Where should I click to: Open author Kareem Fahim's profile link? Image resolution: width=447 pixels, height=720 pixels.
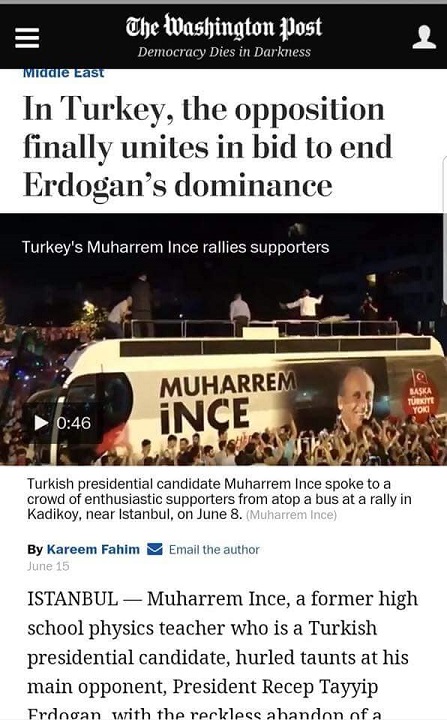click(93, 549)
